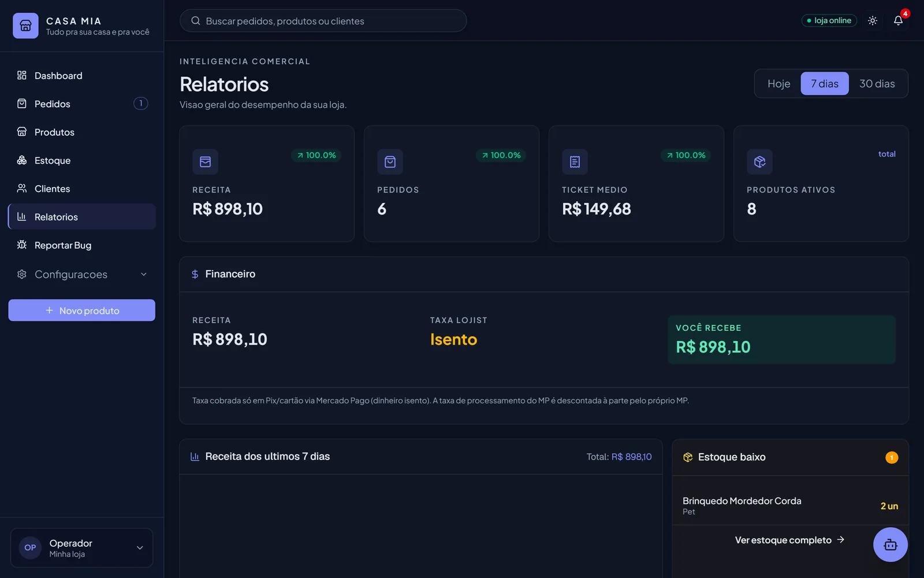Click the Pedidos card bag icon
924x578 pixels.
[x=390, y=162]
